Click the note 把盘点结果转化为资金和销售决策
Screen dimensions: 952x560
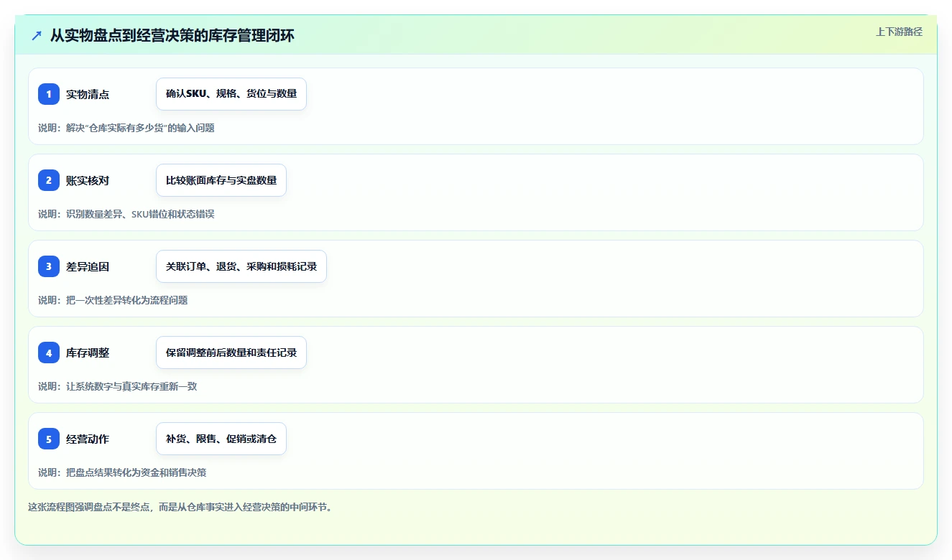pos(137,472)
